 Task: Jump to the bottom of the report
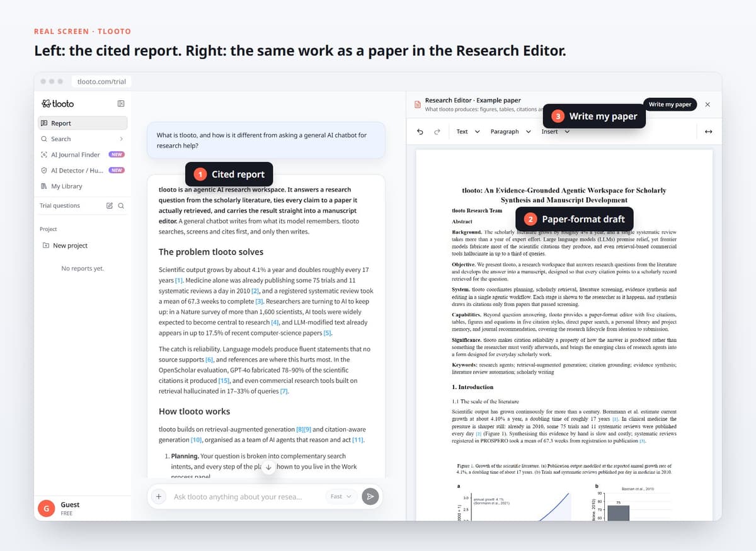point(269,467)
